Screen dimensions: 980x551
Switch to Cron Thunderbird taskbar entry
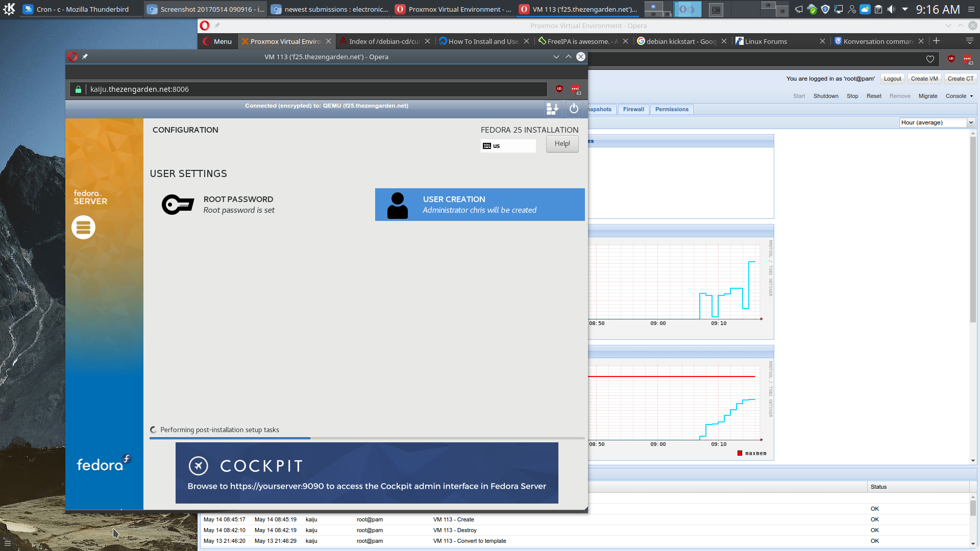pyautogui.click(x=82, y=9)
